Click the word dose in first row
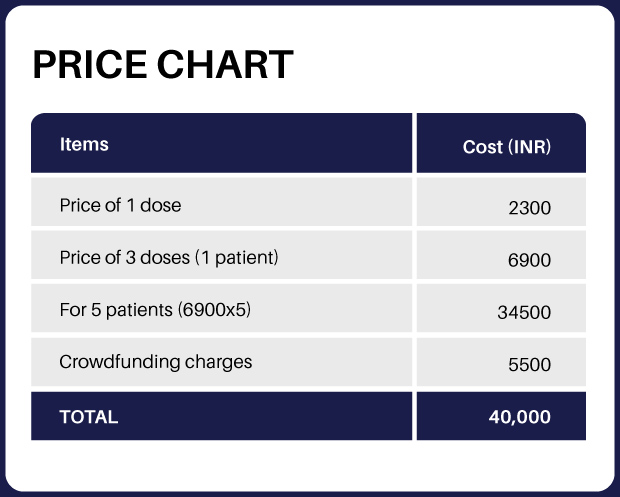Screen dimensions: 620x497 (160, 206)
